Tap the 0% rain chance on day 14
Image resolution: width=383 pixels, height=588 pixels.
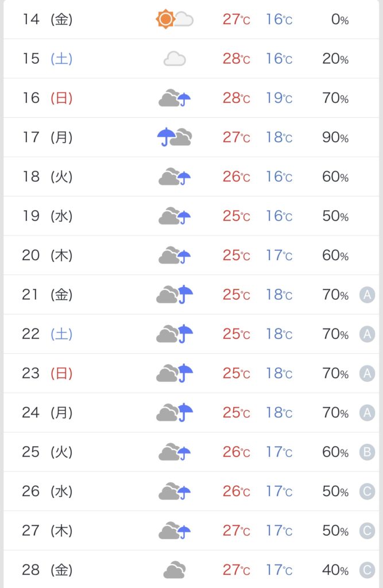click(x=340, y=19)
